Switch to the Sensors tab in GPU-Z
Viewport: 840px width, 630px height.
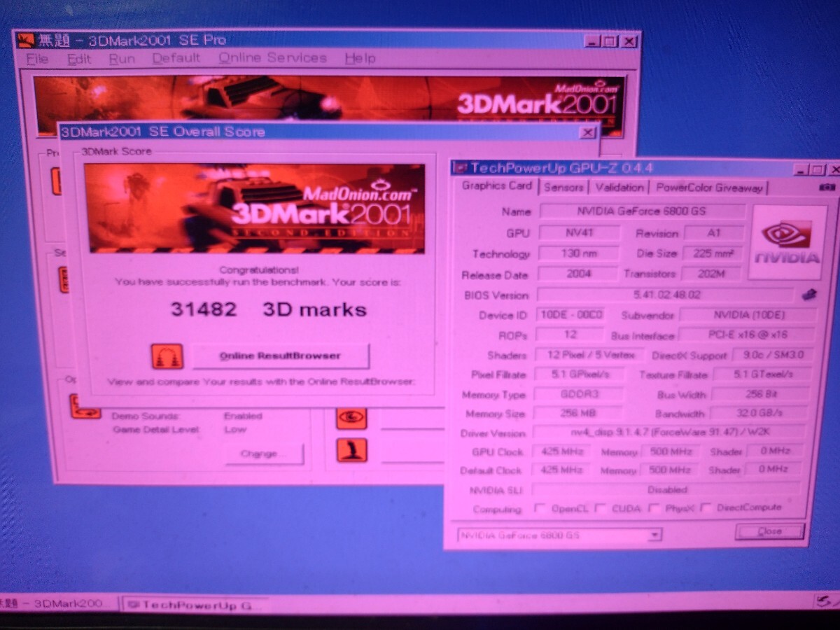click(563, 187)
